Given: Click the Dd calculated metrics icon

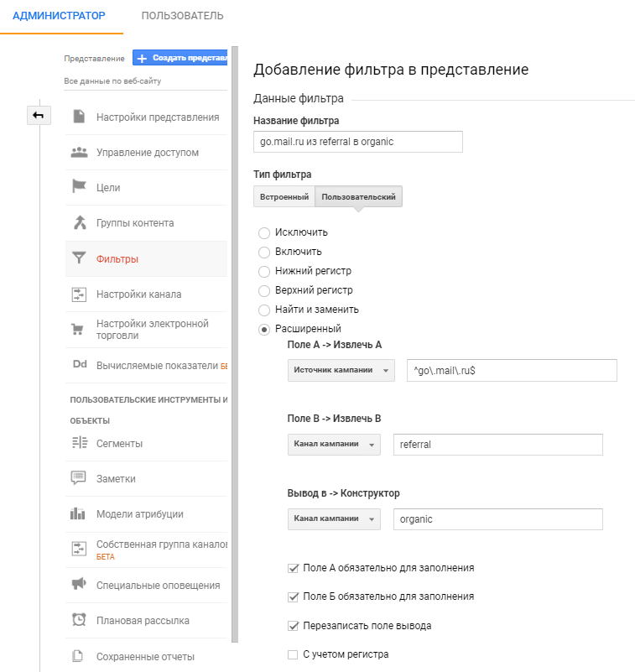Looking at the screenshot, I should tap(80, 364).
